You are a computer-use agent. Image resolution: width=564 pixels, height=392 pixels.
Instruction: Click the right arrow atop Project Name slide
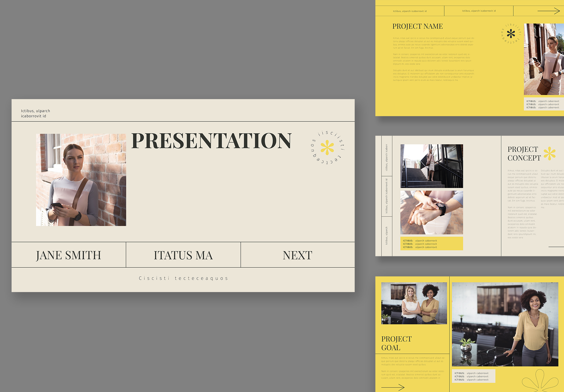tap(549, 11)
